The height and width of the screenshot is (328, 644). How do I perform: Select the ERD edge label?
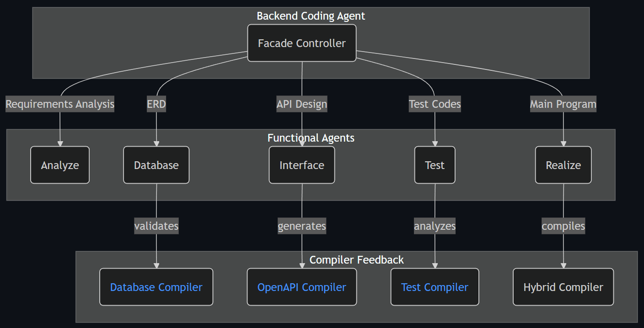click(x=156, y=104)
